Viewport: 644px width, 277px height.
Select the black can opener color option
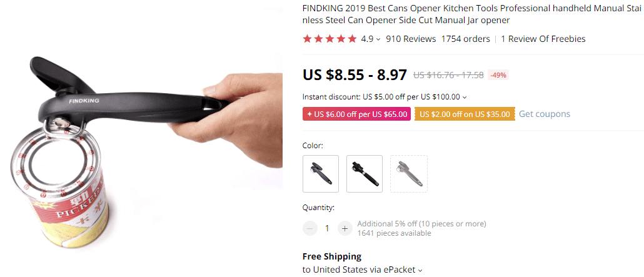[x=365, y=174]
